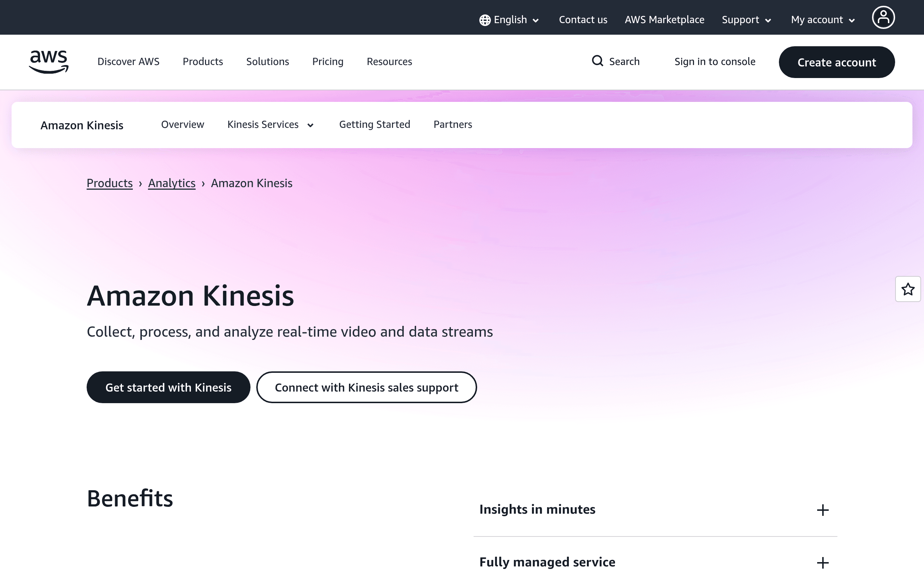Viewport: 924px width, 578px height.
Task: Click Sign in to console
Action: pos(715,61)
